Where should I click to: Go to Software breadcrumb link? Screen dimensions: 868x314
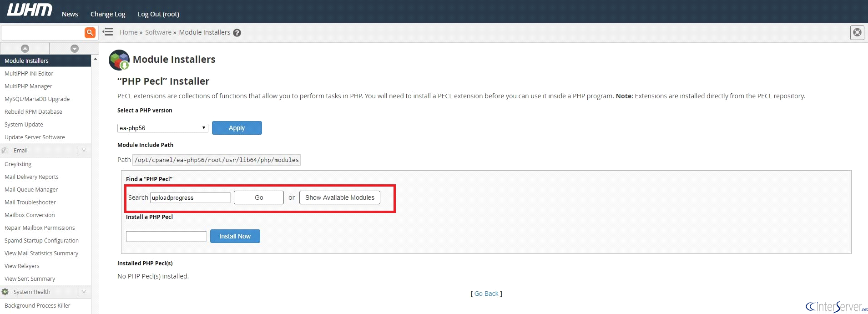158,32
